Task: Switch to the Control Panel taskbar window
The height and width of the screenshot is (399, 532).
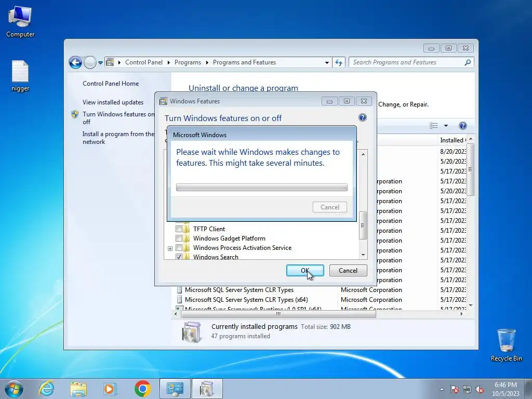Action: coord(175,389)
